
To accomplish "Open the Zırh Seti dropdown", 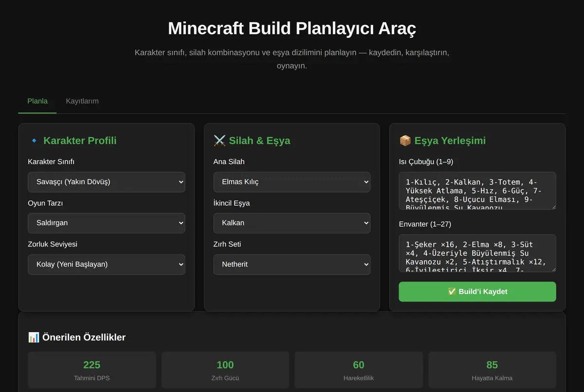I will pyautogui.click(x=292, y=265).
